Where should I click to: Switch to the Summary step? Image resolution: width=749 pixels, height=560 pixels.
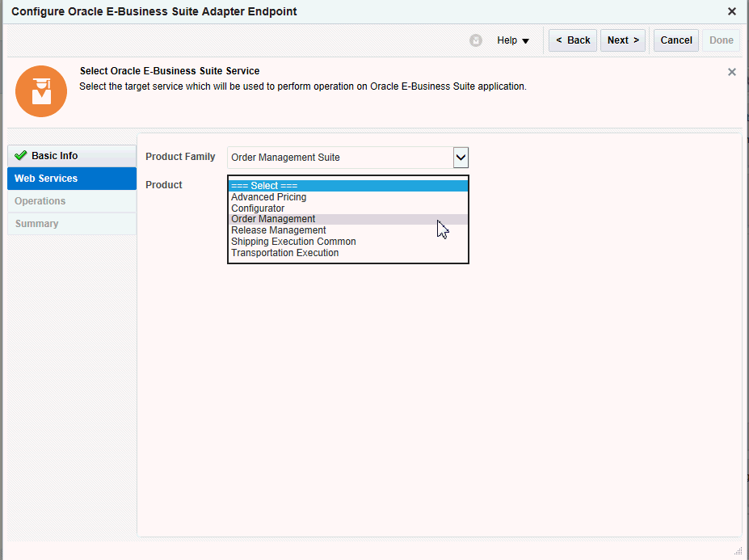[x=72, y=224]
